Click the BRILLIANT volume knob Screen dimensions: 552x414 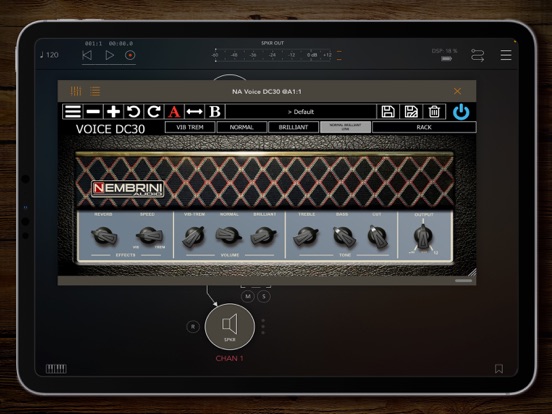[264, 236]
